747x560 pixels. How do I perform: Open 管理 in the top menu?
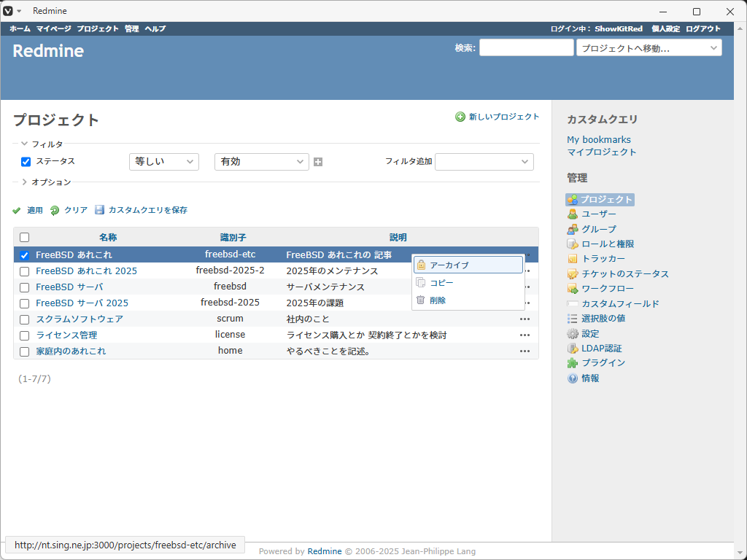click(x=131, y=28)
